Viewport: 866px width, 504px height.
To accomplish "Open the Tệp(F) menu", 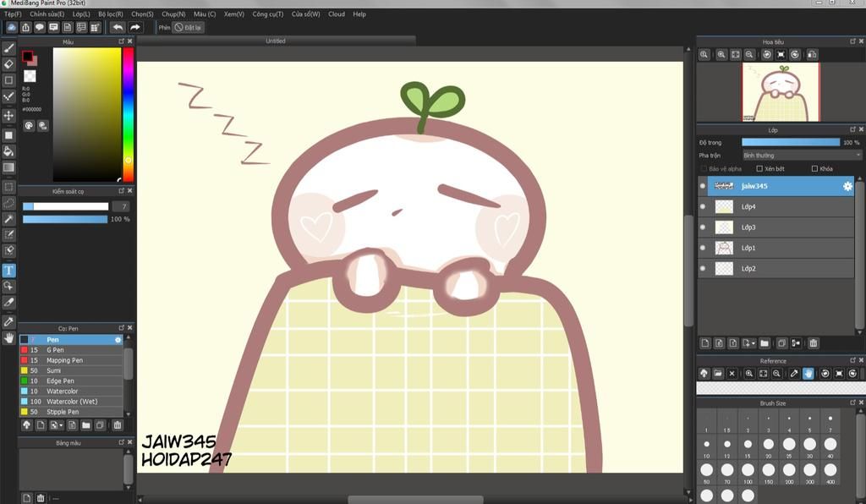I will tap(13, 14).
